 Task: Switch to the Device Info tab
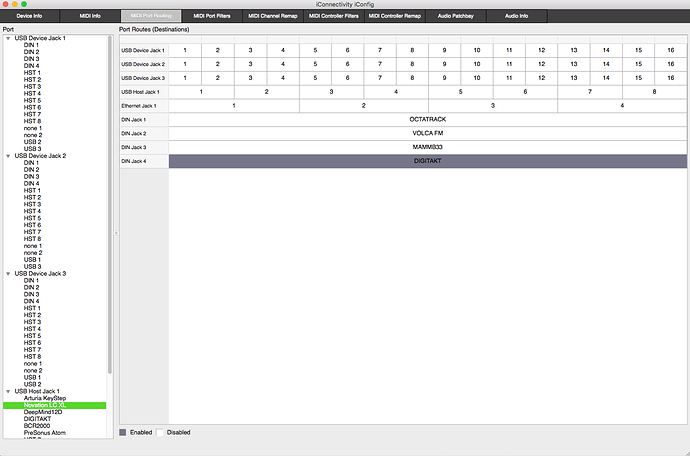[x=29, y=16]
